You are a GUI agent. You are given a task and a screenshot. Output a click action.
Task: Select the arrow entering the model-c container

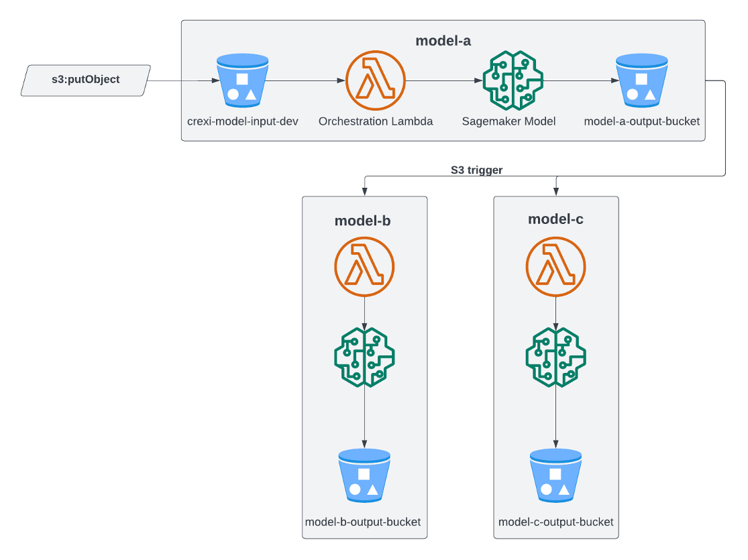click(556, 186)
